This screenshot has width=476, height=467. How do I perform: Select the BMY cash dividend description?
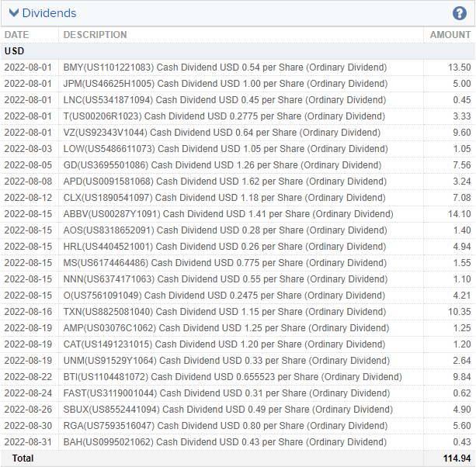pyautogui.click(x=225, y=67)
